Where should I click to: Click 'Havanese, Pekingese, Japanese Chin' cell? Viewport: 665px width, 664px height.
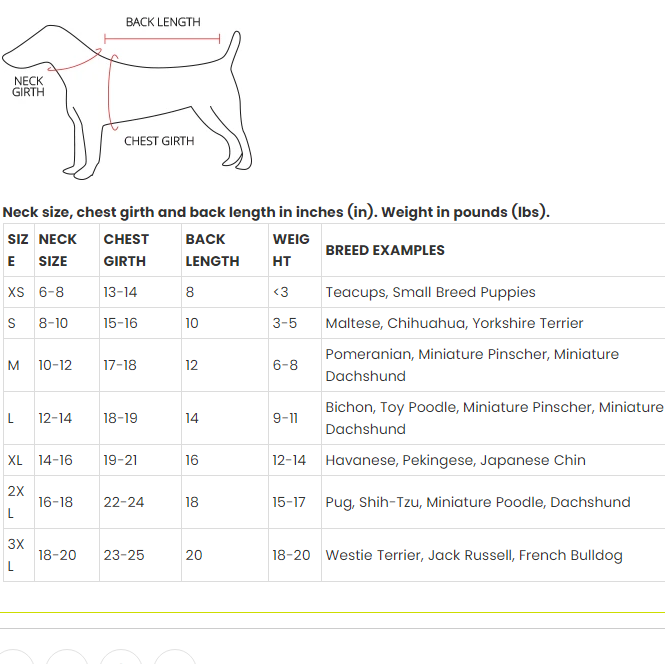(x=455, y=460)
